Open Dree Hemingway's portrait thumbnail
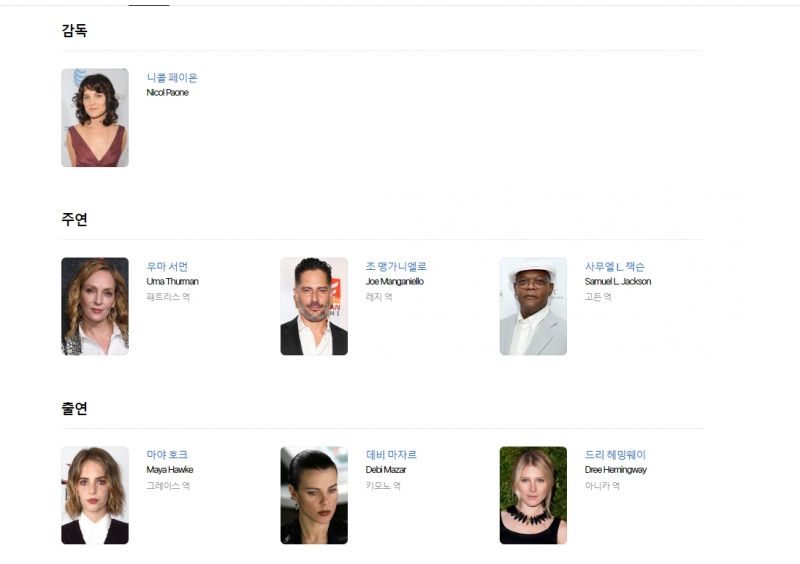This screenshot has width=800, height=564. (533, 495)
